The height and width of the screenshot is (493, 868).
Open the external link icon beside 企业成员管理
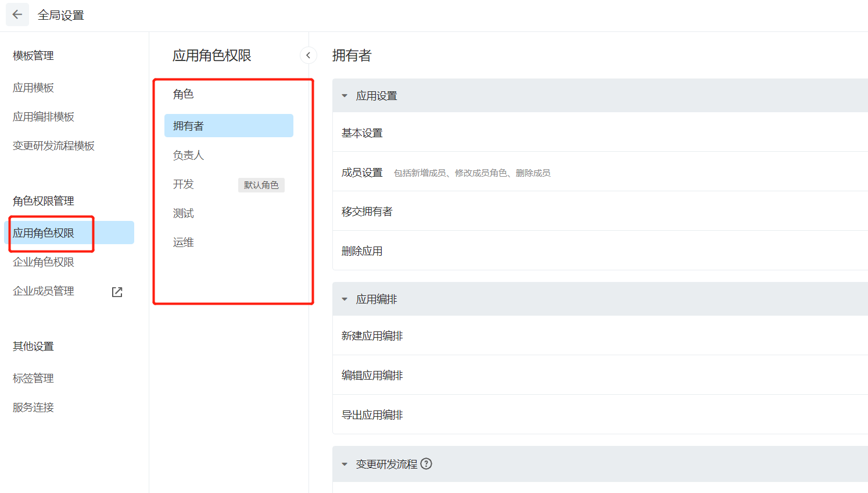pos(117,292)
